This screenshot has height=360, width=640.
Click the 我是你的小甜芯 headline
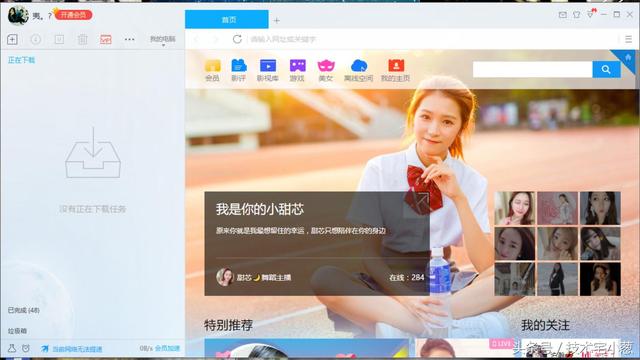pyautogui.click(x=260, y=209)
